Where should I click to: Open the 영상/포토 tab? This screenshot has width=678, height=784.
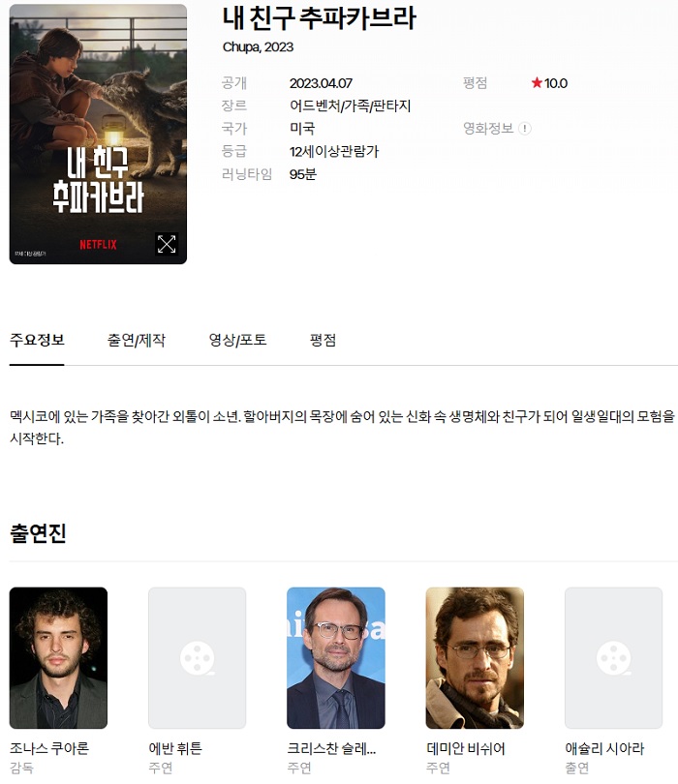tap(237, 340)
